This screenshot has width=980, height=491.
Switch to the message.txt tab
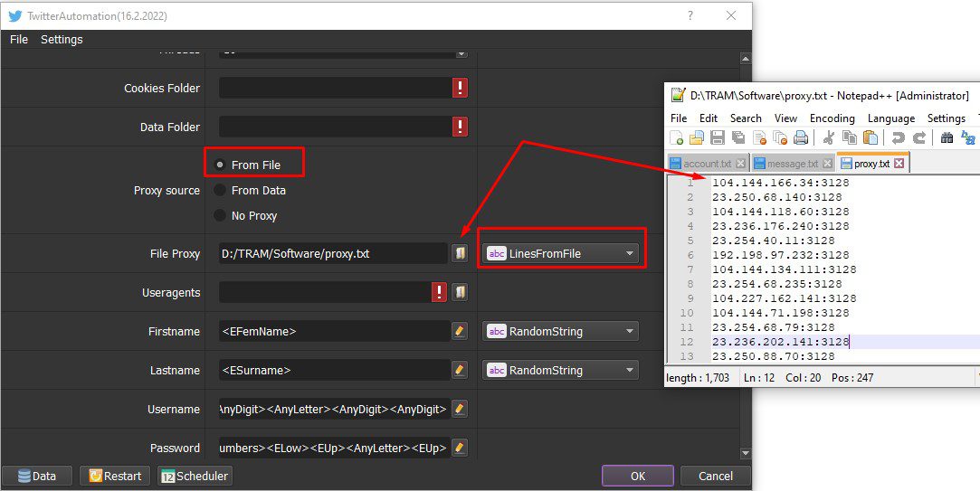tap(792, 163)
